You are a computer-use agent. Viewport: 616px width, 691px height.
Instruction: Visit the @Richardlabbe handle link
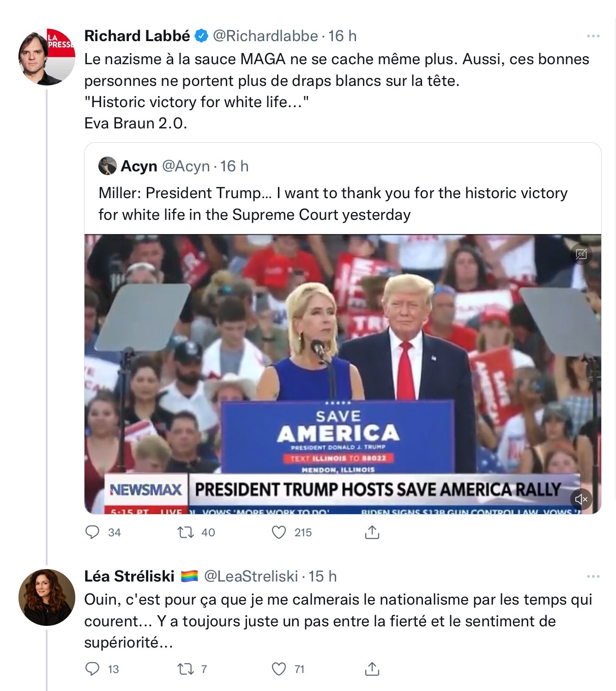click(x=265, y=36)
